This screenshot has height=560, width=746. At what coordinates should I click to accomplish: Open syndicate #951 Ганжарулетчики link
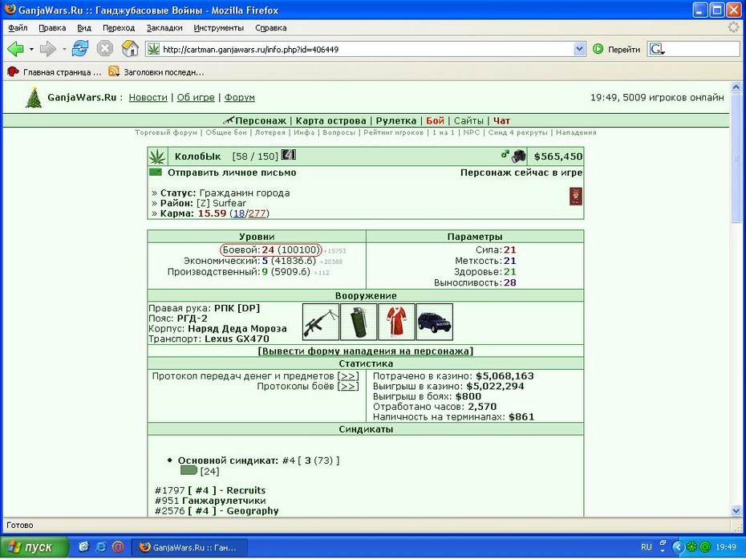tap(210, 501)
